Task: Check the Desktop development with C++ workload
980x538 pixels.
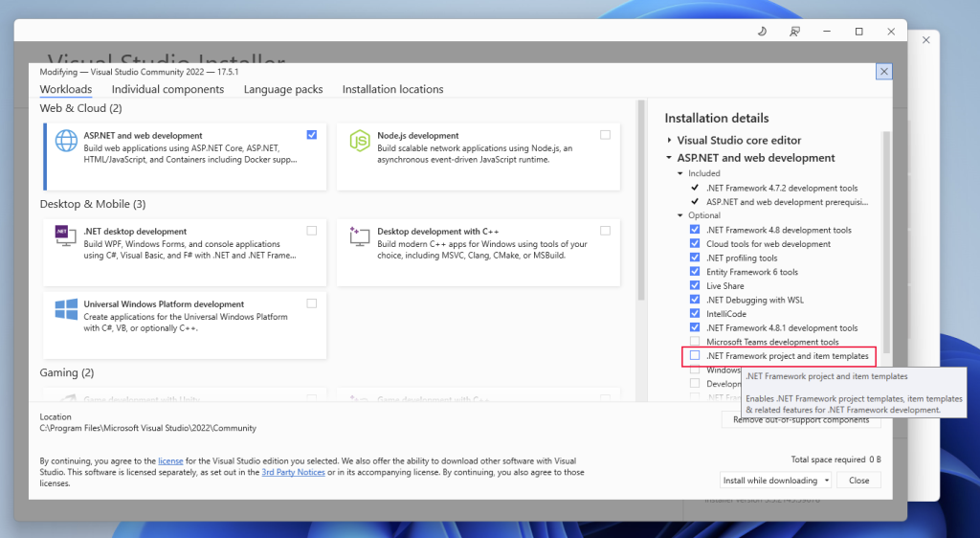Action: coord(605,231)
